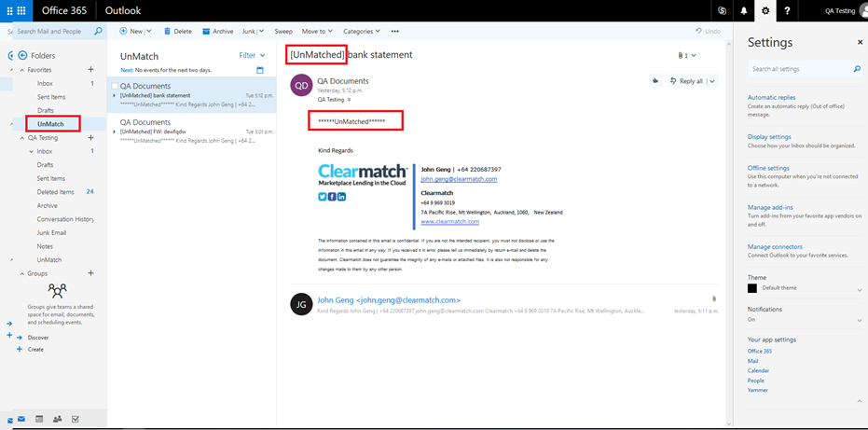Image resolution: width=868 pixels, height=430 pixels.
Task: Open Display settings link
Action: [769, 136]
